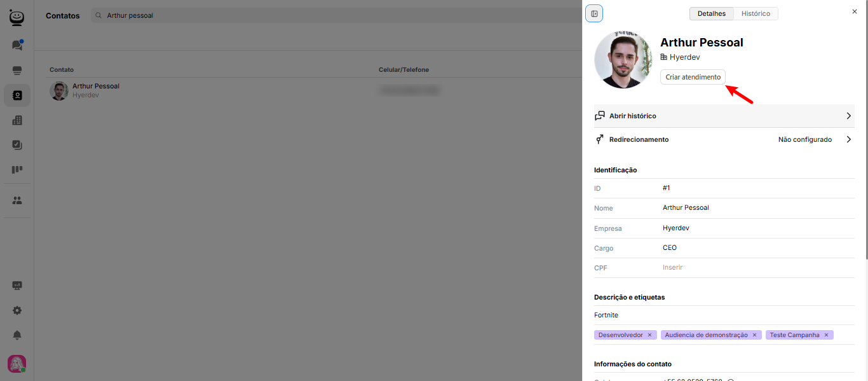Open the companies building icon in sidebar

pyautogui.click(x=17, y=120)
